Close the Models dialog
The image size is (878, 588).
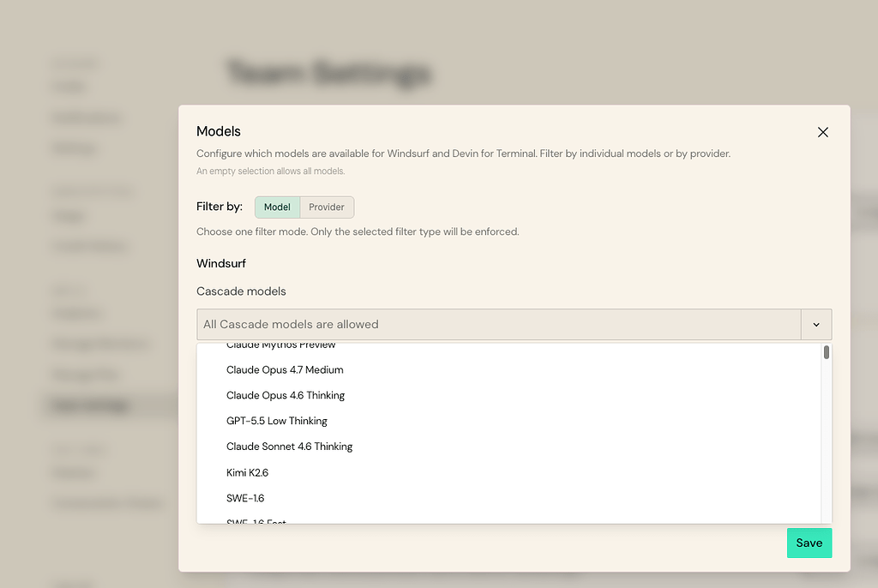[822, 132]
